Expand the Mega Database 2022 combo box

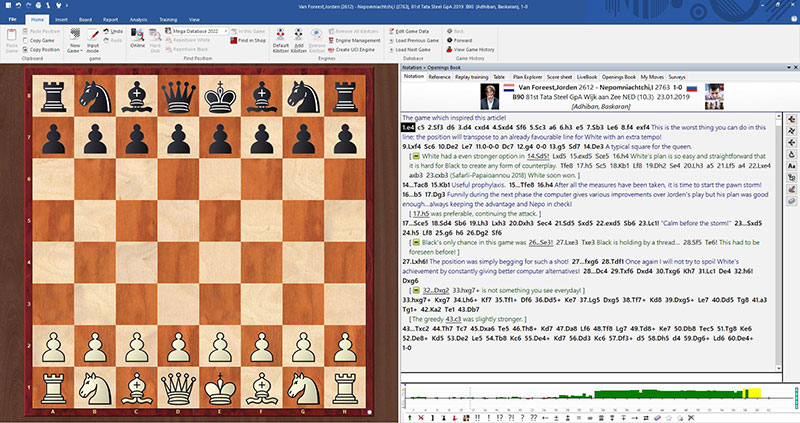(x=225, y=31)
